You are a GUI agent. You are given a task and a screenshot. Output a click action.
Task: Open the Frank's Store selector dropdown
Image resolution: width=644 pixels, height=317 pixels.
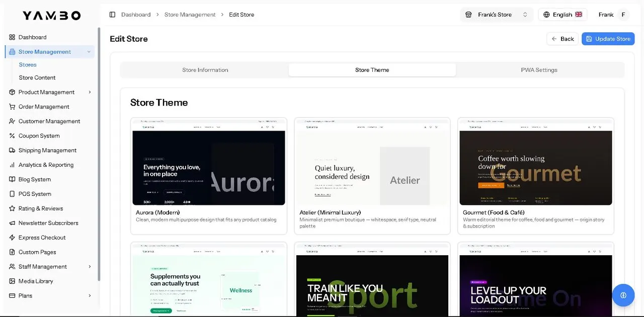pyautogui.click(x=497, y=15)
